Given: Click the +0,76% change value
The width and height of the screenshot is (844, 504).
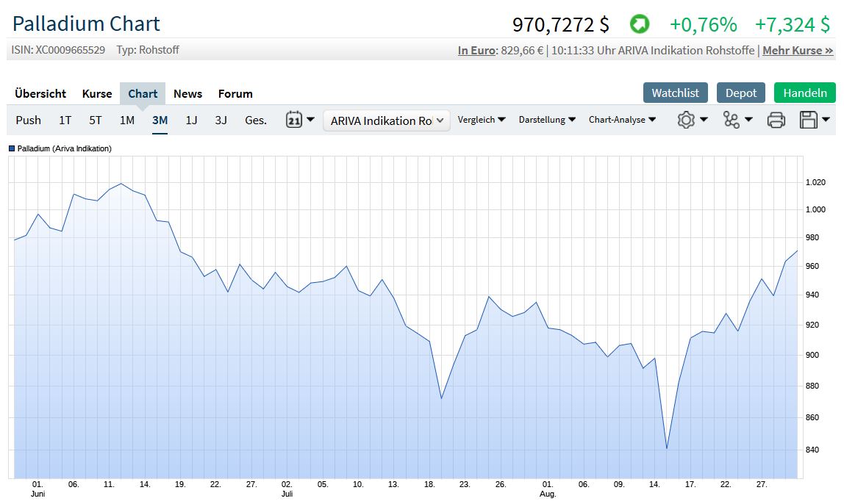Looking at the screenshot, I should click(703, 24).
